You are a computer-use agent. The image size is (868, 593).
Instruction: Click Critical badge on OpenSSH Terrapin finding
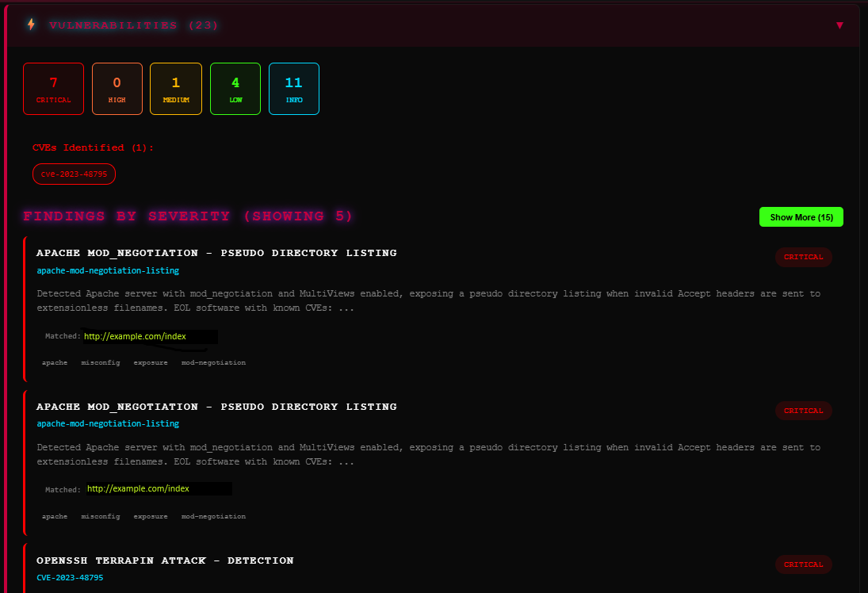coord(803,564)
